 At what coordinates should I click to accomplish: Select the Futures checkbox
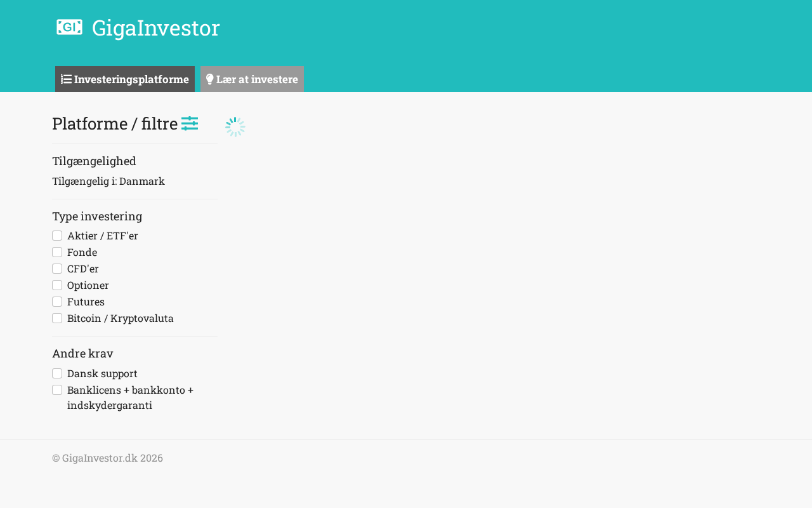tap(57, 302)
